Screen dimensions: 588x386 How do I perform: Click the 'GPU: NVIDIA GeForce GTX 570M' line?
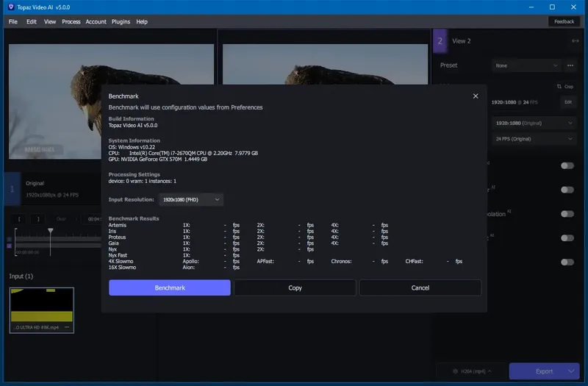pos(158,159)
